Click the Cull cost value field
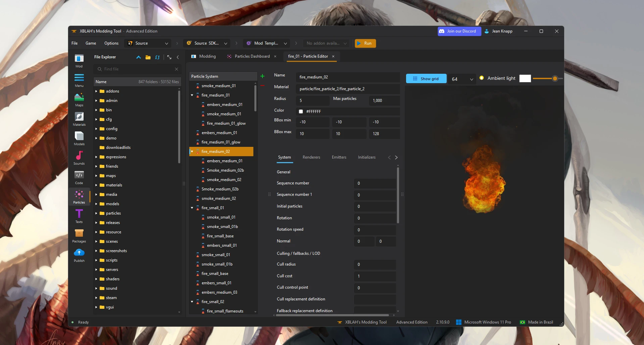 pos(375,276)
